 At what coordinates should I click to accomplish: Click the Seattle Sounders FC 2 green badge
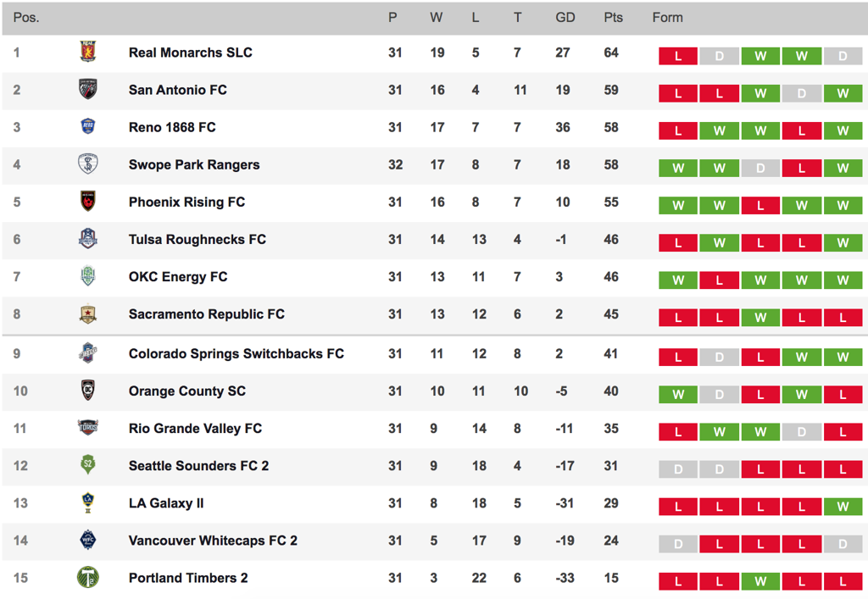click(x=88, y=464)
